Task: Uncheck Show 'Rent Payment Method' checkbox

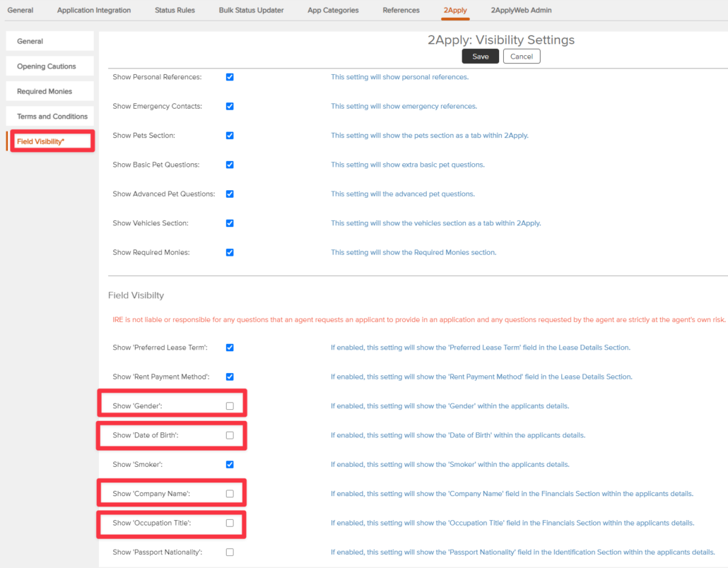Action: (230, 377)
